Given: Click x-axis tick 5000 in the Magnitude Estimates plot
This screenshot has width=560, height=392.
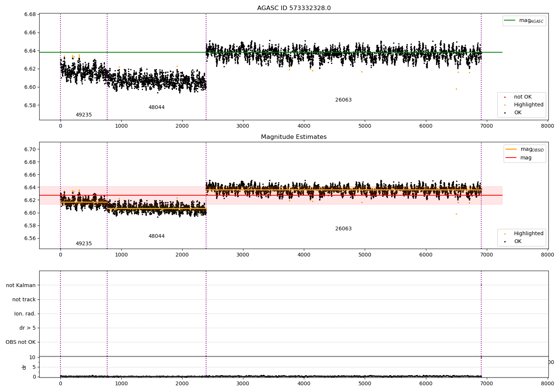Looking at the screenshot, I should click(365, 255).
